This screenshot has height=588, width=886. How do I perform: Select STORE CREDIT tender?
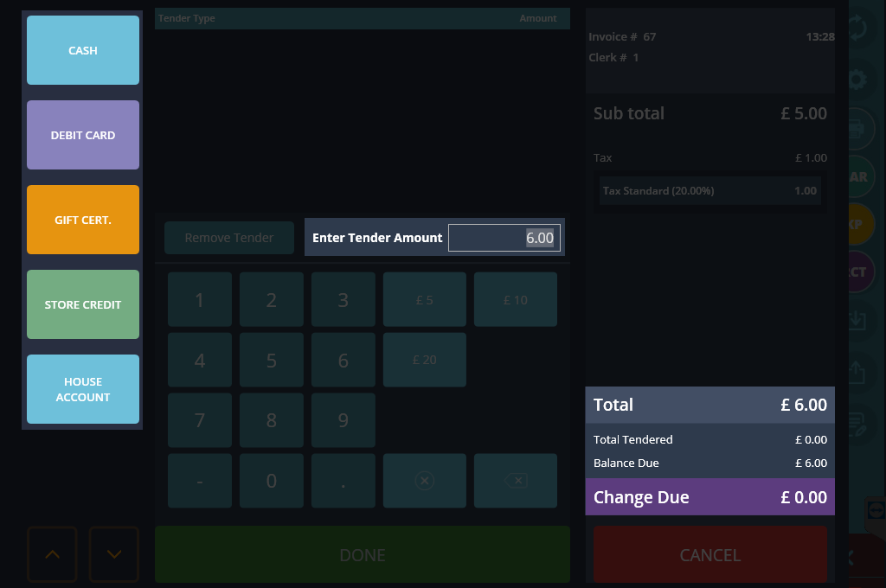pyautogui.click(x=83, y=304)
